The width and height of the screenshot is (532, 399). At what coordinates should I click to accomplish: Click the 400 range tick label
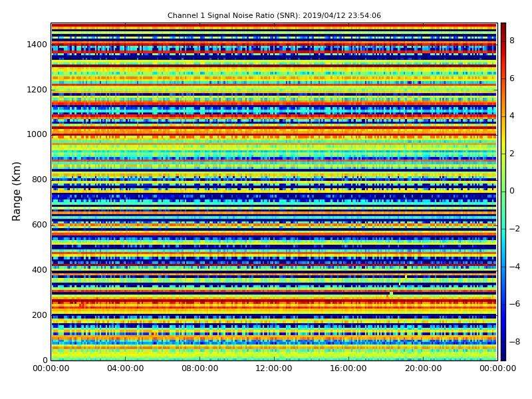coord(39,270)
